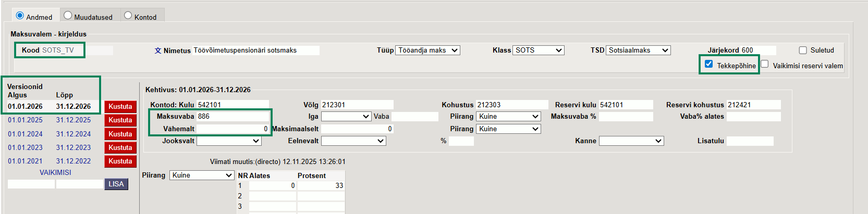Expand the TSD Sotsiaalmaks dropdown

tap(638, 51)
